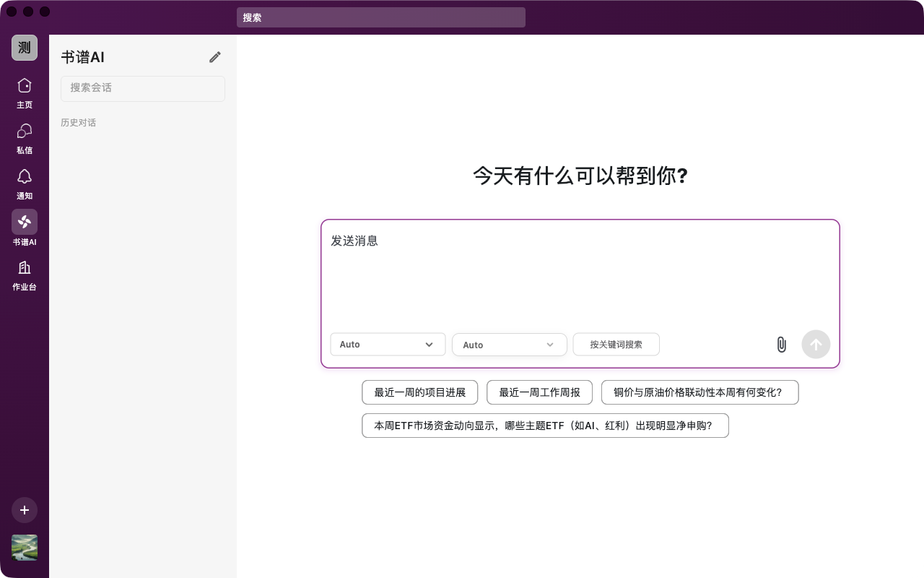Click the 今天有什么可以帮到你? heading
Image resolution: width=924 pixels, height=578 pixels.
[x=580, y=176]
